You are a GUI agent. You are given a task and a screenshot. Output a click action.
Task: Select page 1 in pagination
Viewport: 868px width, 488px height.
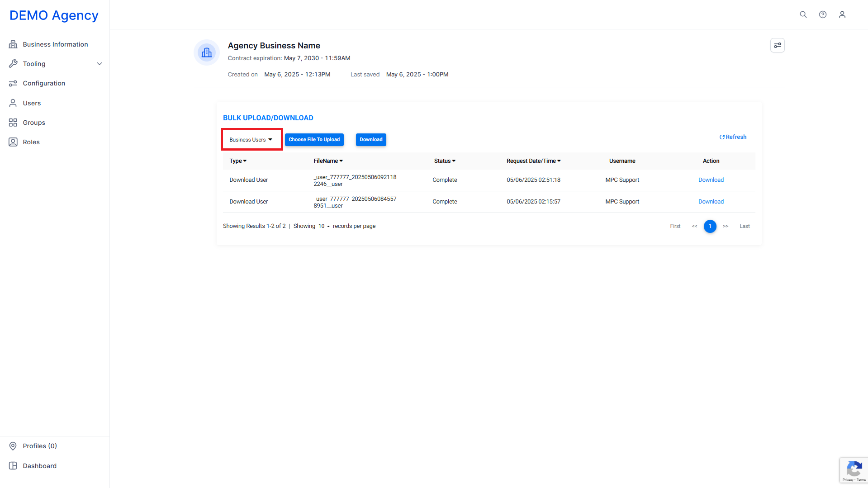710,226
